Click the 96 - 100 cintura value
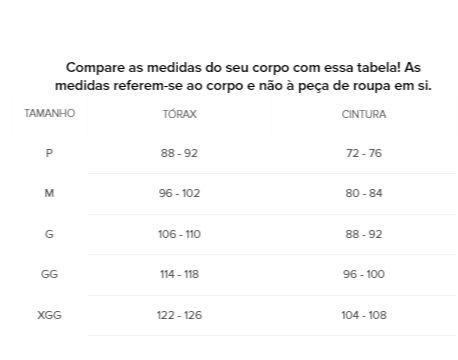 pos(364,274)
